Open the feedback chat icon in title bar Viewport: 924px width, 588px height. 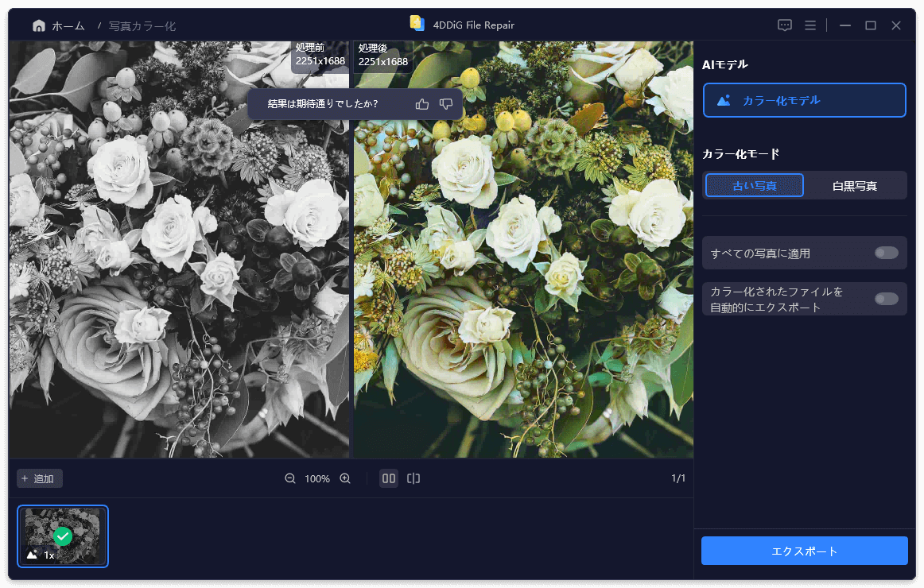click(x=784, y=25)
